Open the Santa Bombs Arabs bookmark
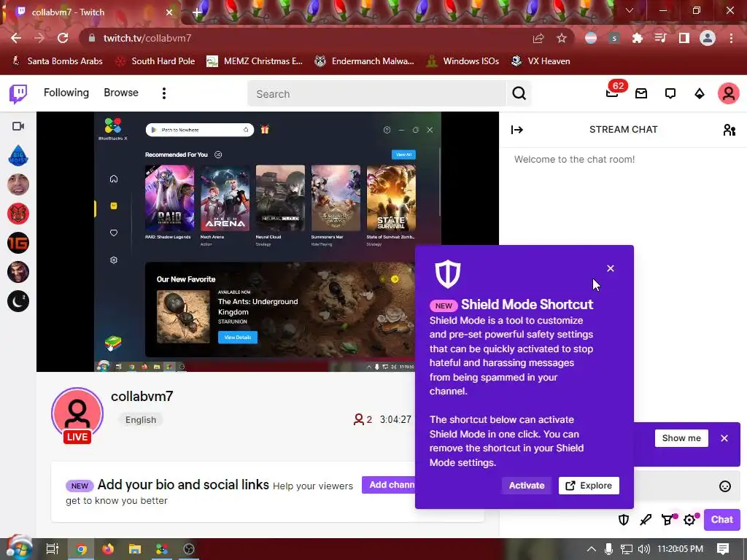 57,61
